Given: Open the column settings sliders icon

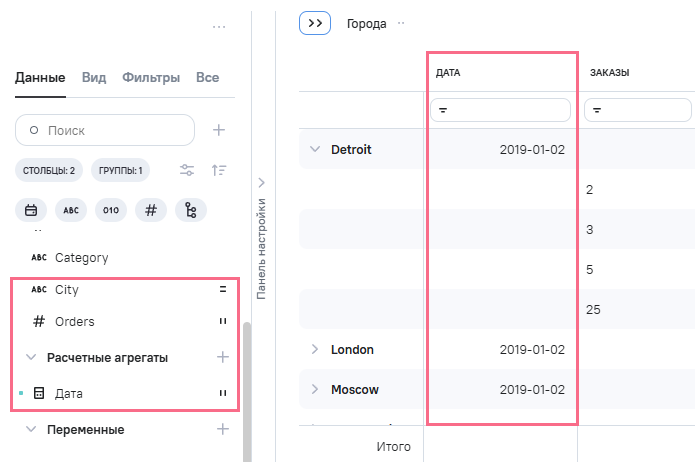Looking at the screenshot, I should (187, 170).
